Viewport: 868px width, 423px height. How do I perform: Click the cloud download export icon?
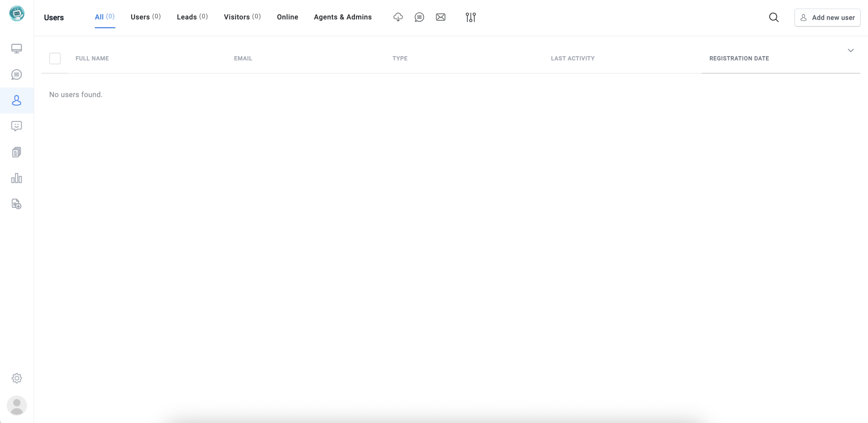(x=398, y=17)
